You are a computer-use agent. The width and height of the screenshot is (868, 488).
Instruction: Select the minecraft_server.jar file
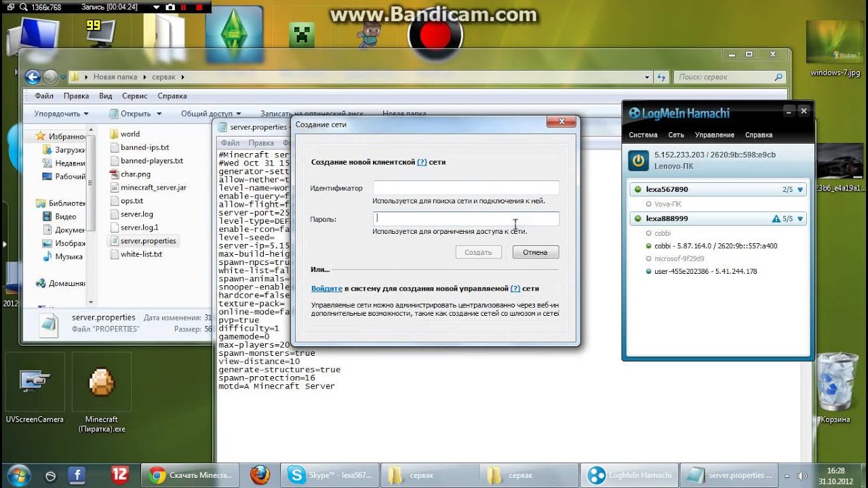point(148,188)
